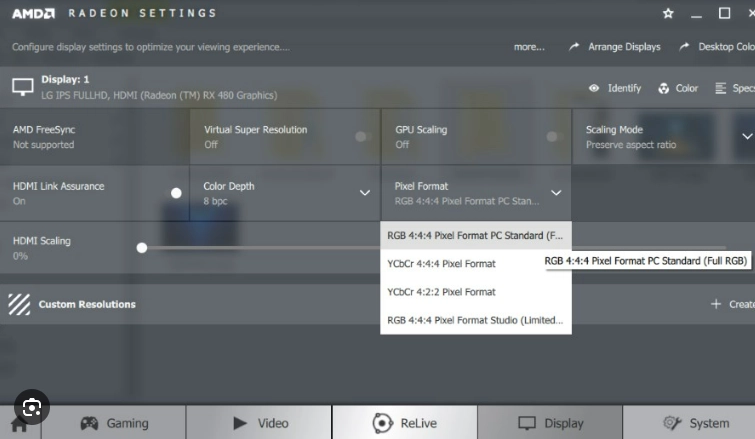Click the Gaming controller icon

89,423
